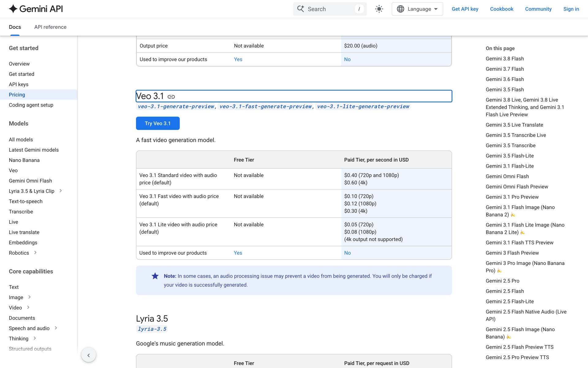
Task: Jump to Gemini 3.5 Flash-Lite section
Action: coord(510,156)
